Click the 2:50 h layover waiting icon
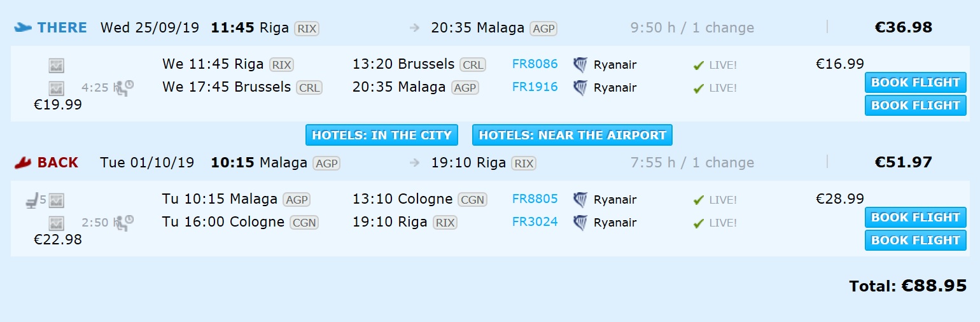This screenshot has width=980, height=322. click(x=124, y=223)
